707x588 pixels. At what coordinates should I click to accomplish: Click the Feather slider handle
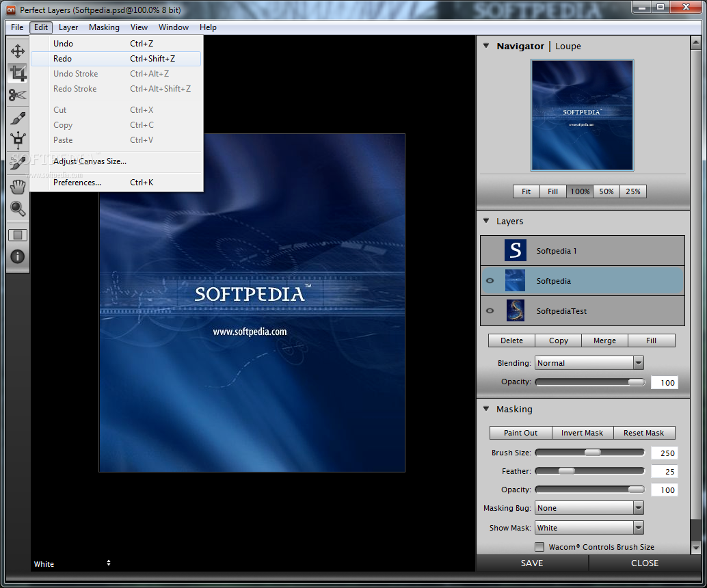coord(567,471)
